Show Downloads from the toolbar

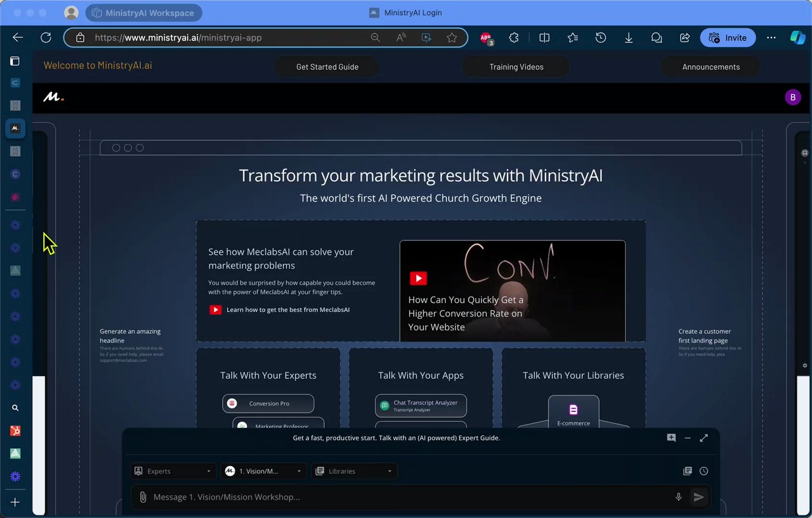[629, 37]
